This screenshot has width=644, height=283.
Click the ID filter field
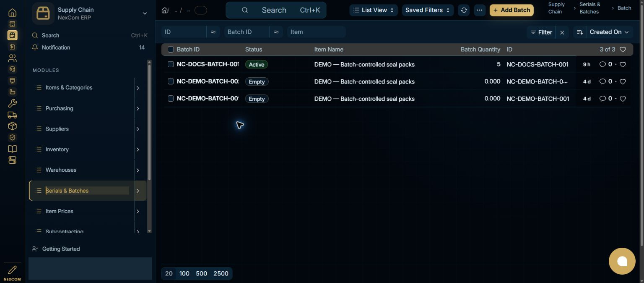[184, 32]
